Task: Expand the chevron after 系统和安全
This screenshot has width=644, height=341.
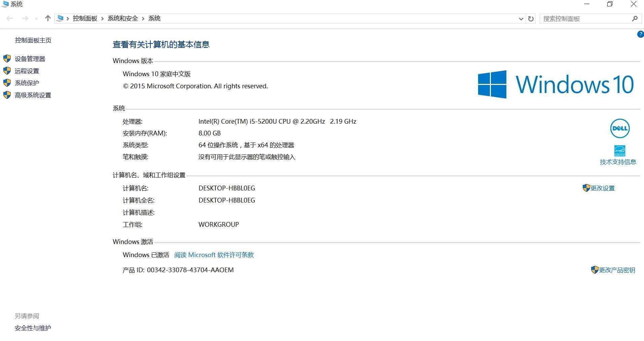Action: click(143, 19)
